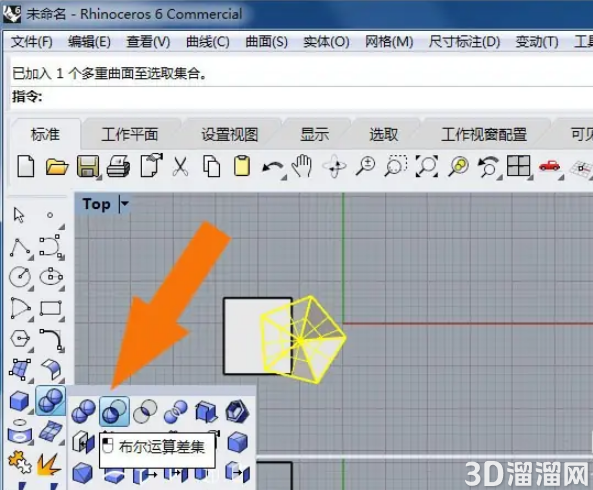This screenshot has height=490, width=593.
Task: Open the 网格(M) menu
Action: (x=389, y=42)
